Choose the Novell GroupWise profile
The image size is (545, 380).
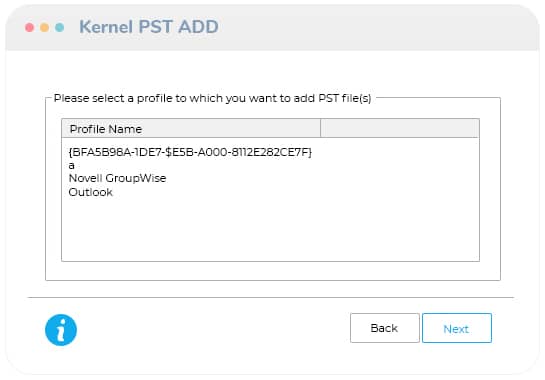pos(117,178)
